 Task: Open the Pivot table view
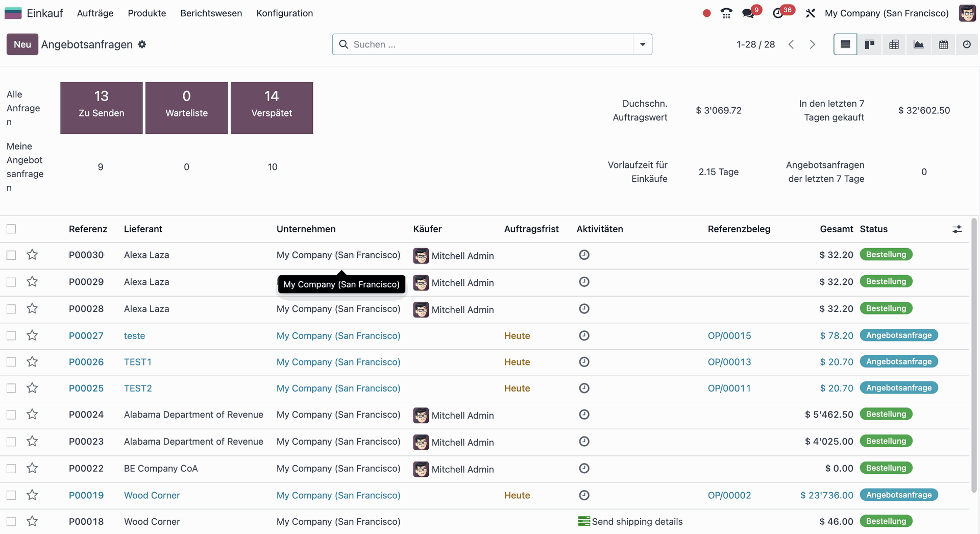pos(894,44)
